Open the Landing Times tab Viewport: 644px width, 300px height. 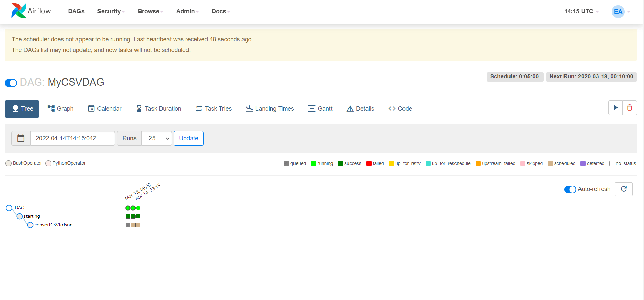pos(270,109)
